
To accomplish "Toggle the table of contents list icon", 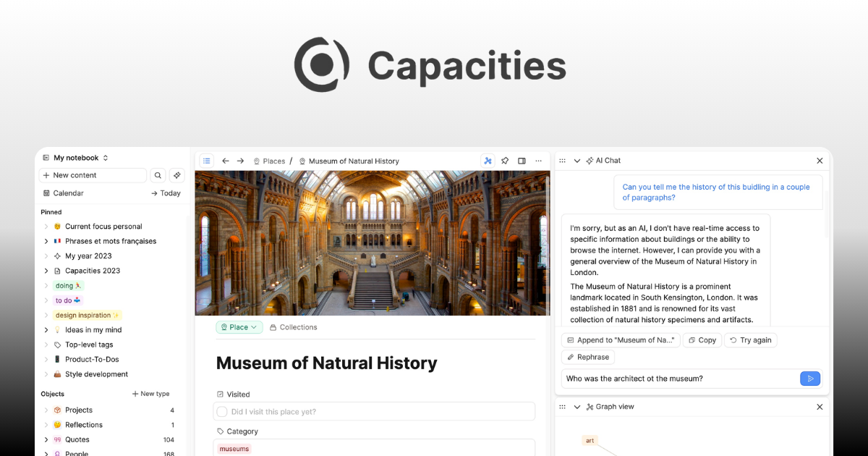I will pyautogui.click(x=207, y=161).
